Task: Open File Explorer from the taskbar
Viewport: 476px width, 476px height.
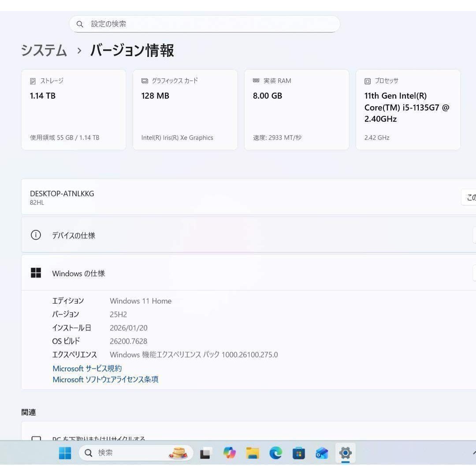Action: pos(253,453)
